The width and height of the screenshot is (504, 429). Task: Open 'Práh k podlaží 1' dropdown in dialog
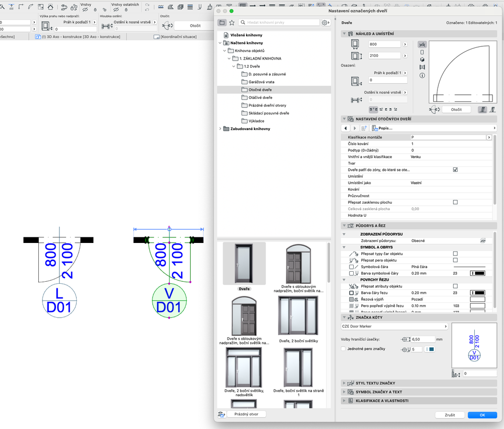pyautogui.click(x=405, y=73)
